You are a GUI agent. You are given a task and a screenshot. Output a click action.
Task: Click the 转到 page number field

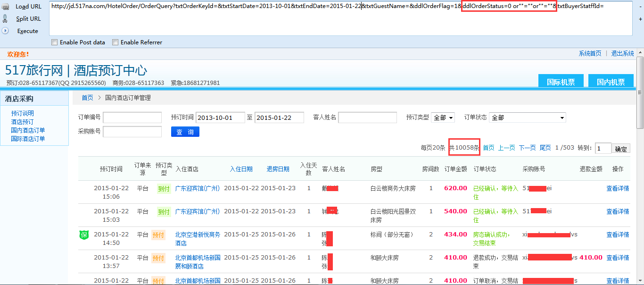[603, 148]
